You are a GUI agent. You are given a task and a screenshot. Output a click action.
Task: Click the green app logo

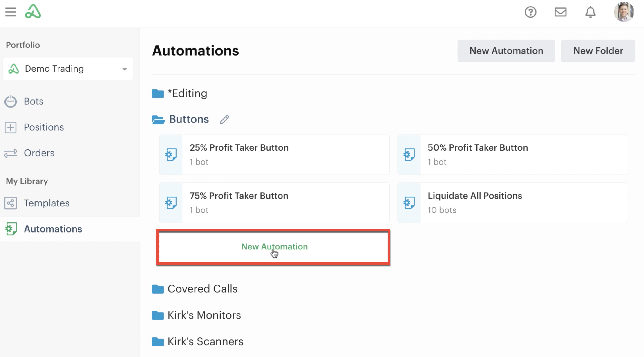(33, 11)
